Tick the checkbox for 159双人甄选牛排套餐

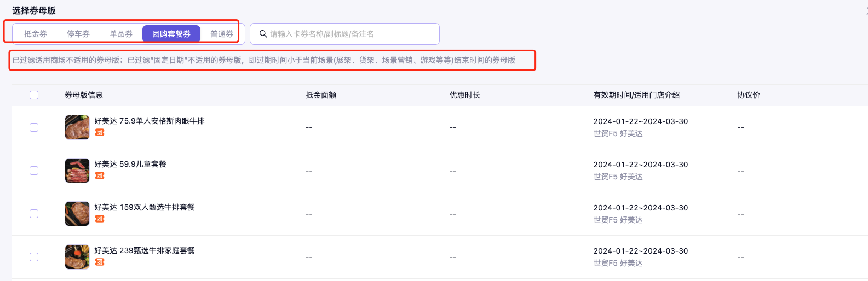coord(34,214)
